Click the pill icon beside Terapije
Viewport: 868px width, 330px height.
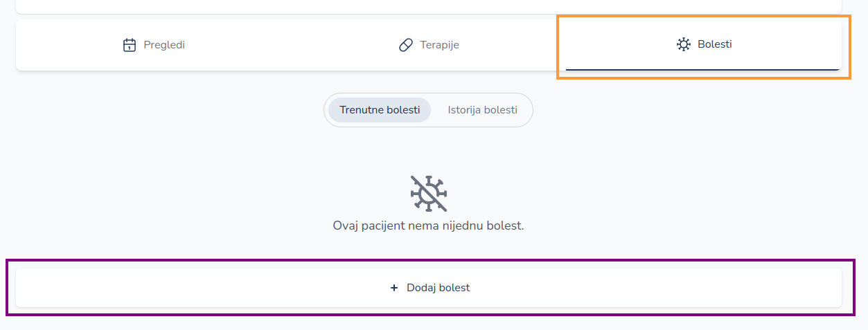[406, 45]
